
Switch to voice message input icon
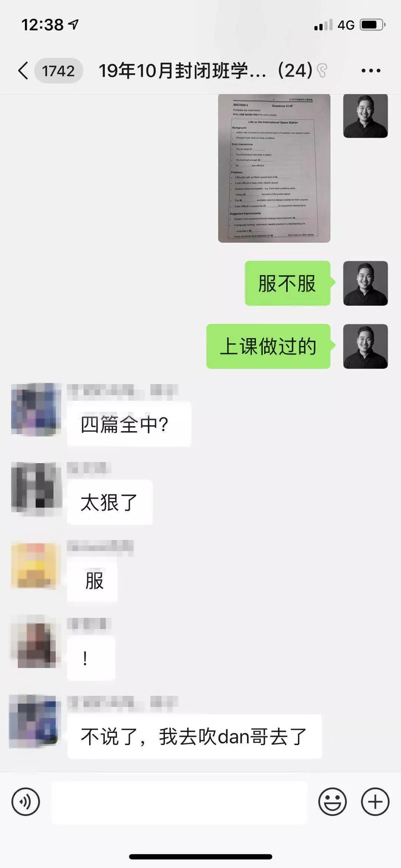26,802
